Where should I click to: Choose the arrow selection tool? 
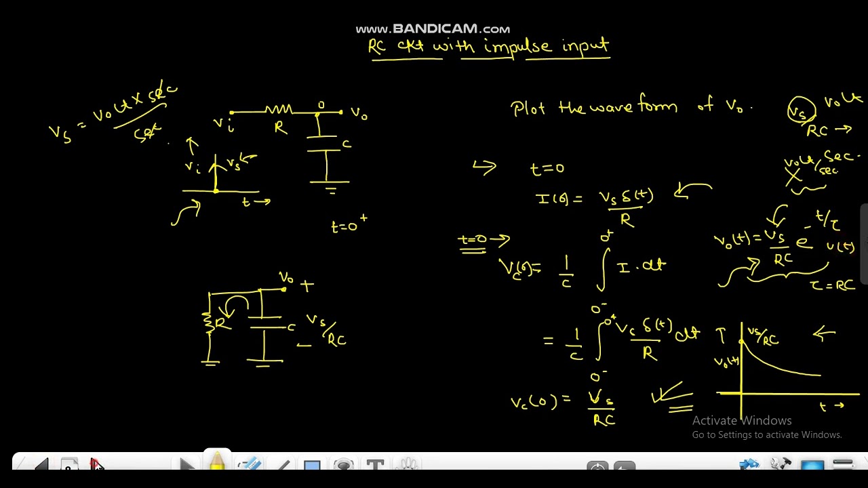pyautogui.click(x=186, y=464)
